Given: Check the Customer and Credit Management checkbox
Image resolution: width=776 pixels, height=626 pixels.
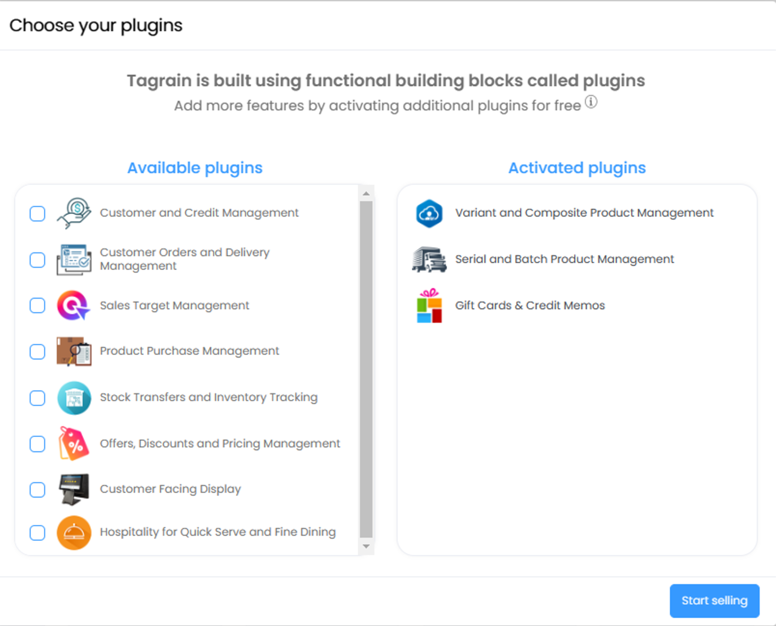Looking at the screenshot, I should coord(37,213).
